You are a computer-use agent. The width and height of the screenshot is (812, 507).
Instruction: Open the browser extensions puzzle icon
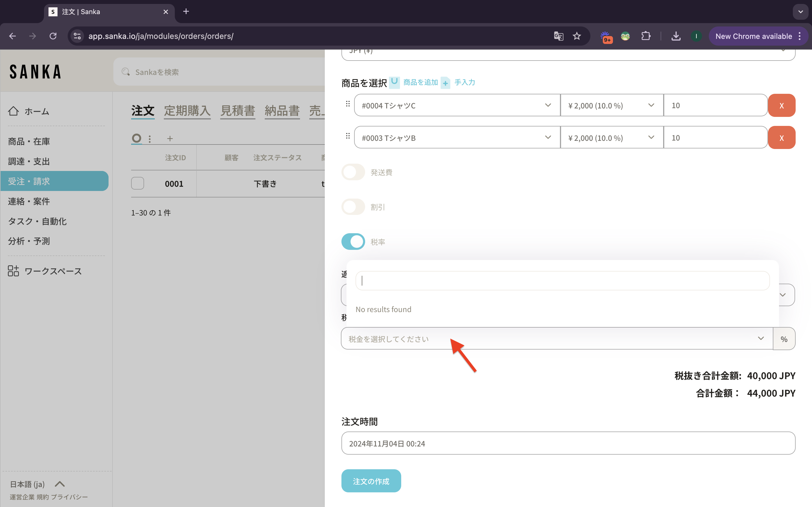tap(646, 36)
